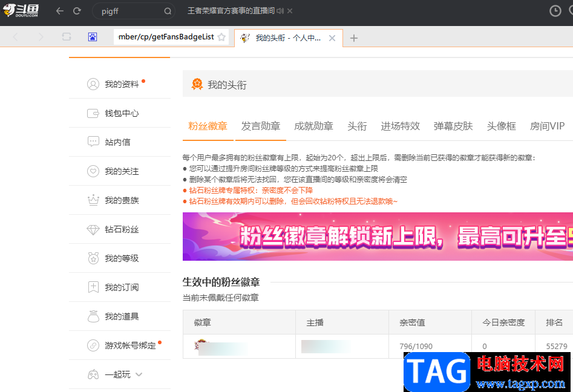573x392 pixels.
Task: Open 钻石粉丝 in the sidebar
Action: point(122,229)
